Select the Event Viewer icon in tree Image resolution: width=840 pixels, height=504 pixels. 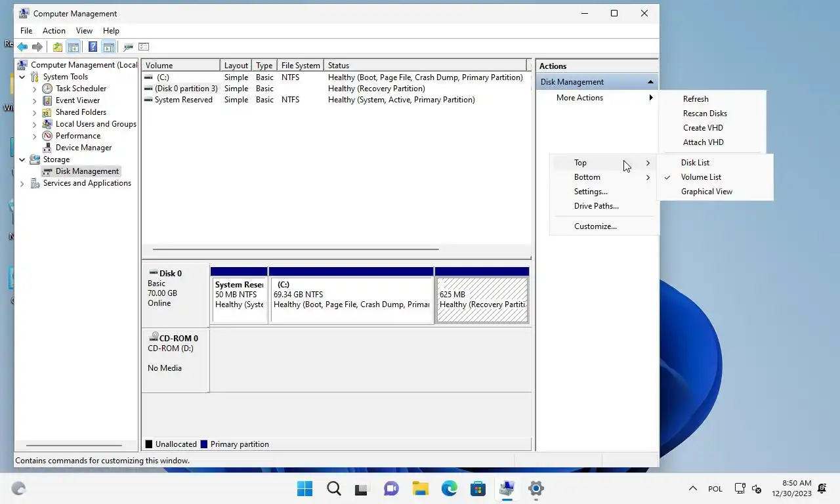(x=47, y=100)
